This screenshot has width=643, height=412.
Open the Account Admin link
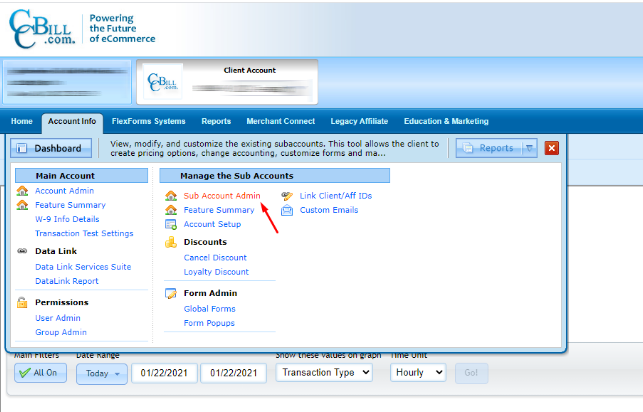(x=64, y=191)
